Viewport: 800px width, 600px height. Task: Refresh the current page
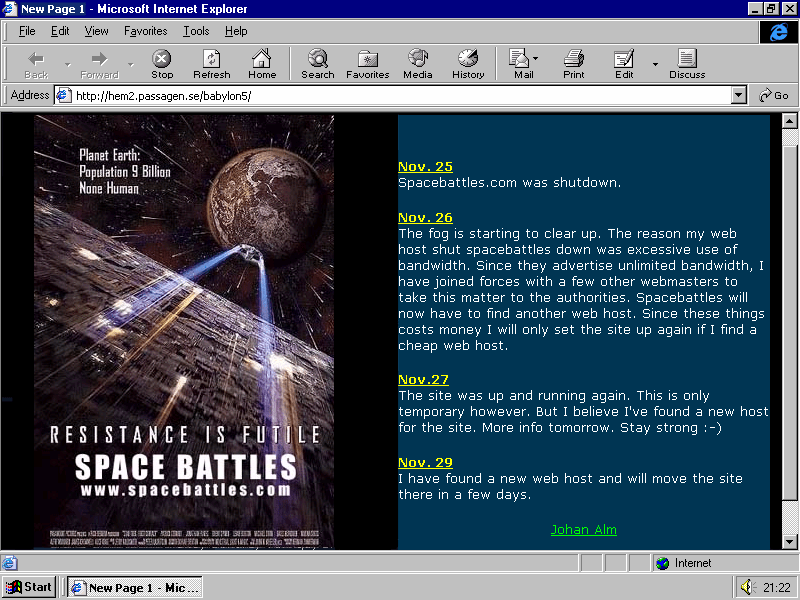tap(212, 64)
